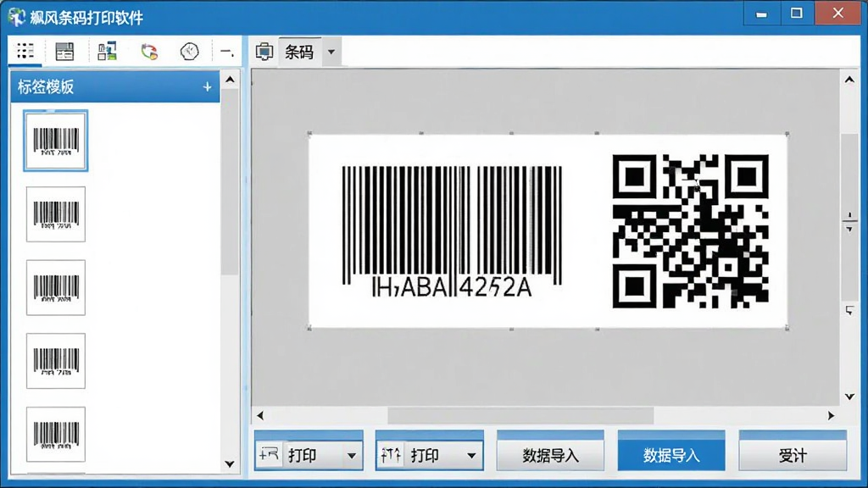Click the printer icon beside 条码
This screenshot has width=868, height=488.
pyautogui.click(x=264, y=52)
